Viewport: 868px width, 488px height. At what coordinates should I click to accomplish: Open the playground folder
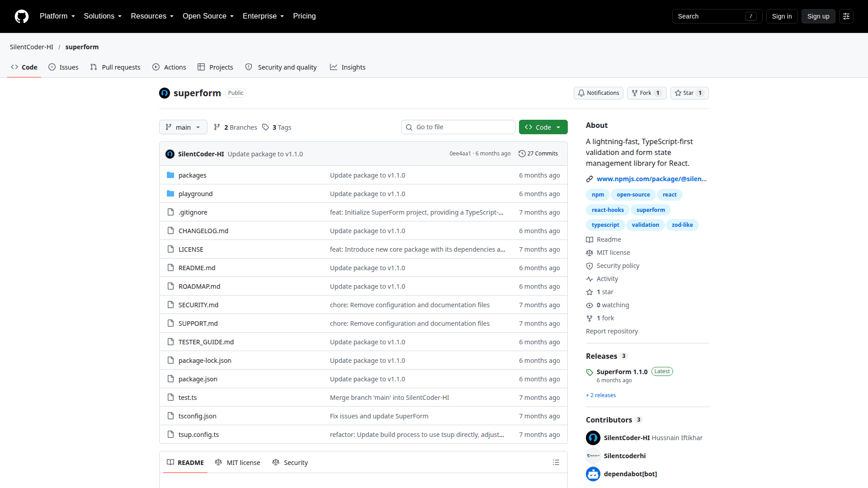pos(195,194)
